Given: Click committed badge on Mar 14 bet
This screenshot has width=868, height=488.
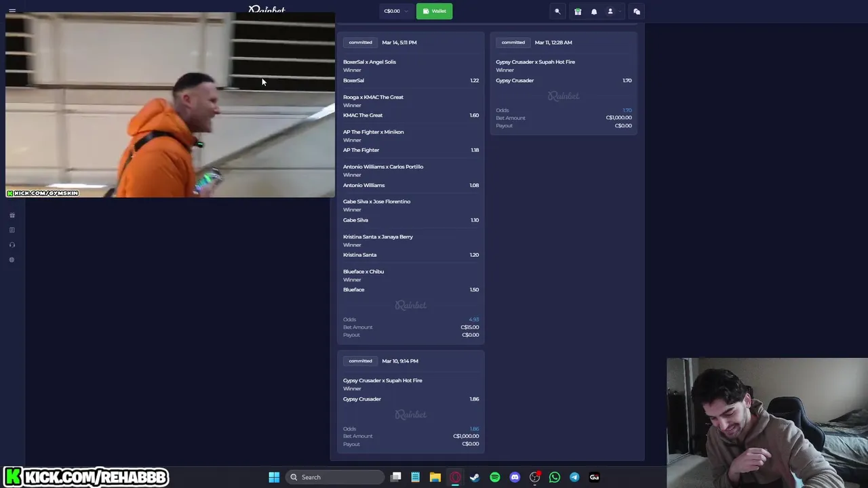Looking at the screenshot, I should tap(360, 42).
